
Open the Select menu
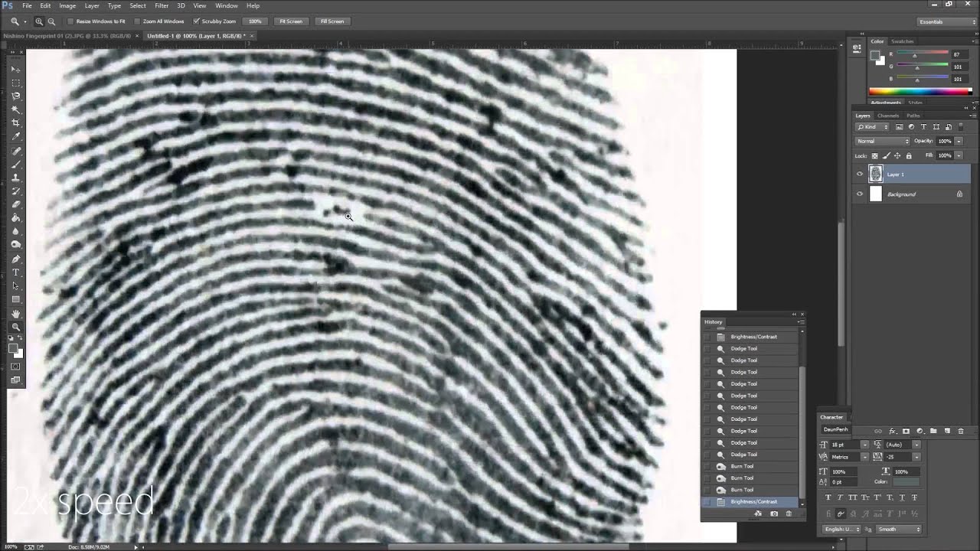[x=138, y=5]
